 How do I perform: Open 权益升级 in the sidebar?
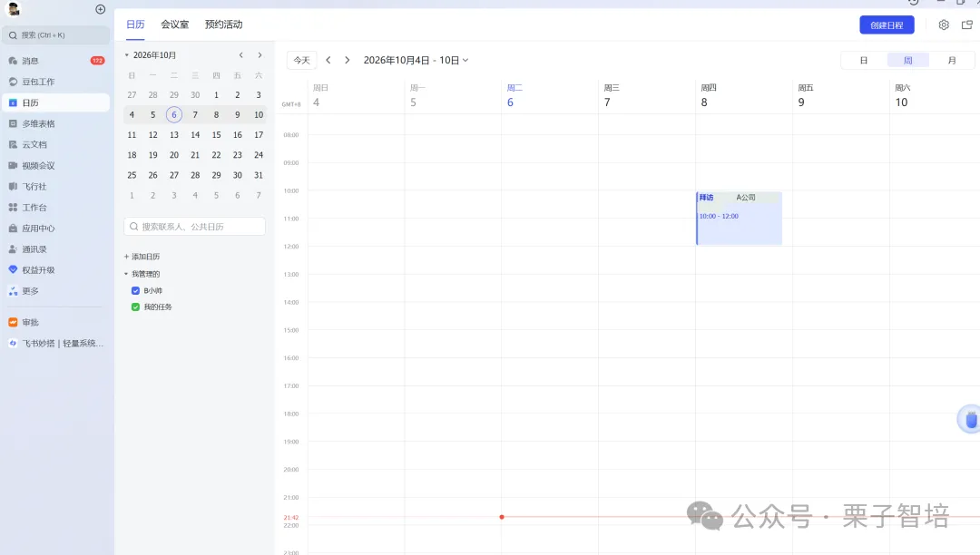55,270
